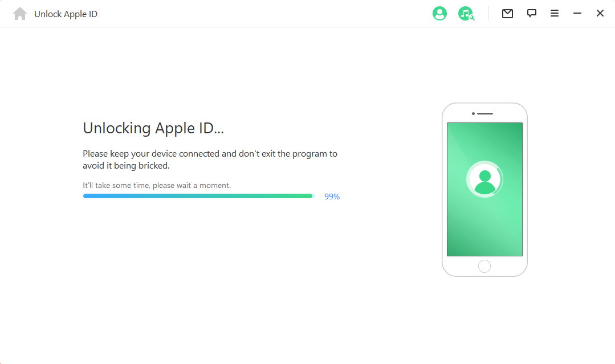Click the green music search icon
Viewport: 615px width, 364px height.
[466, 13]
